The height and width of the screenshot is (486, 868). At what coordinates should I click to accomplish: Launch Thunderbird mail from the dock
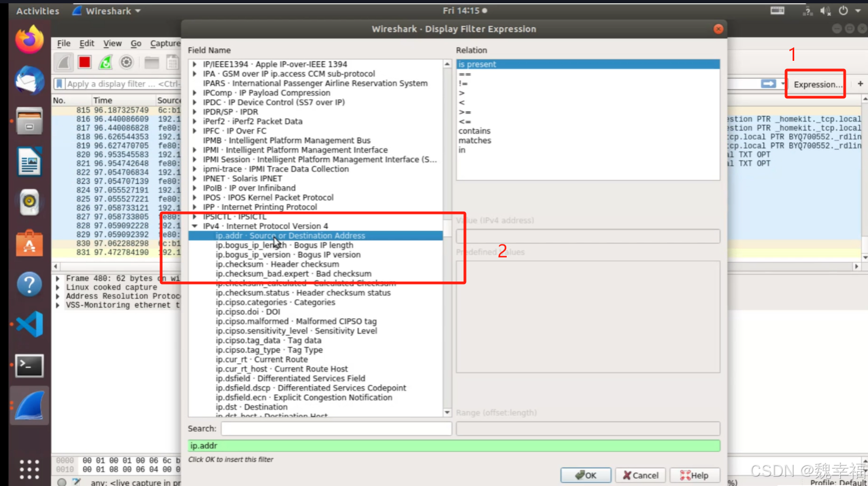tap(29, 80)
